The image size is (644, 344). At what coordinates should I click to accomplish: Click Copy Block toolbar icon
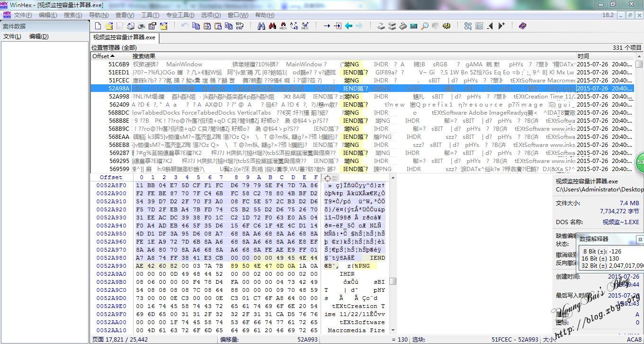[196, 26]
